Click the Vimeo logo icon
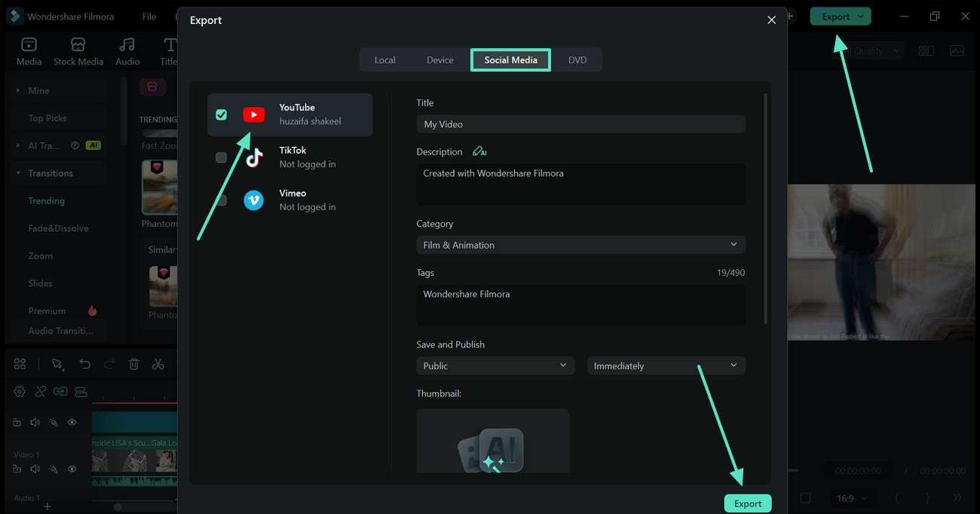 click(253, 200)
